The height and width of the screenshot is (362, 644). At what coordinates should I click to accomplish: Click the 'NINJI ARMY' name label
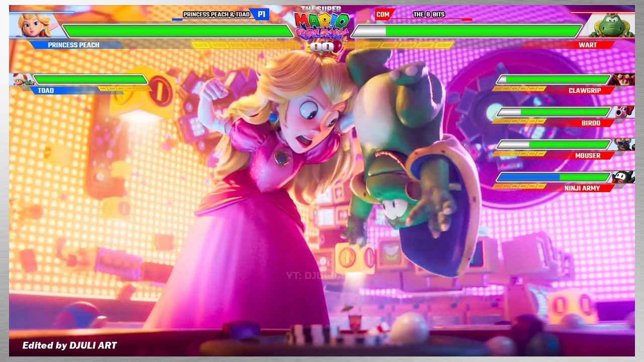click(582, 188)
